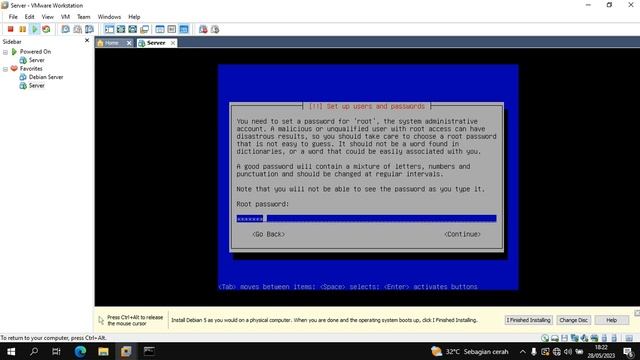Click the Full Screen toolbar icon
The width and height of the screenshot is (640, 360).
[121, 29]
